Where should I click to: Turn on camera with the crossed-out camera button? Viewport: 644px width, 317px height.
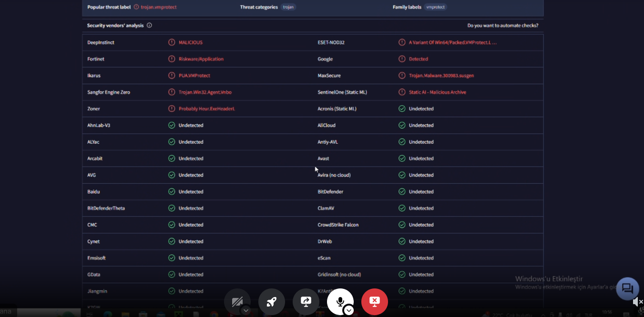point(237,302)
